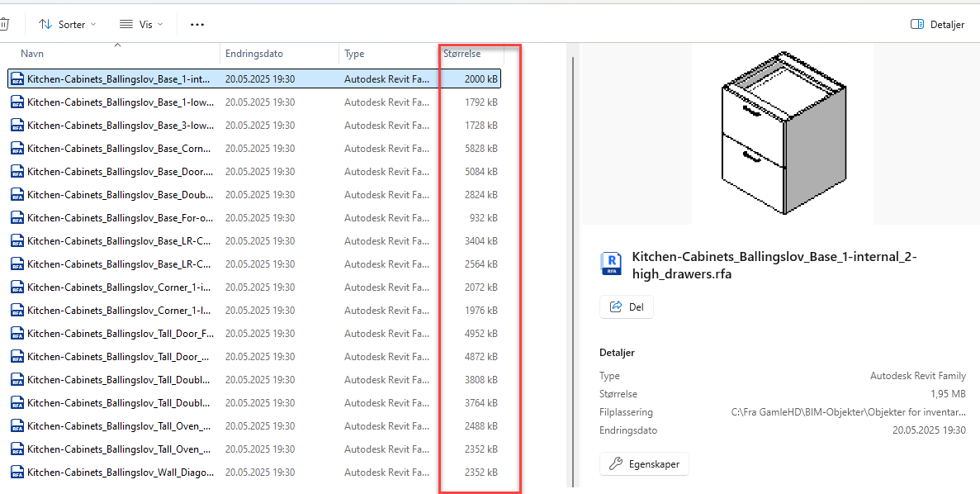The image size is (980, 494).
Task: Click the 3404 kB size cell
Action: [481, 240]
